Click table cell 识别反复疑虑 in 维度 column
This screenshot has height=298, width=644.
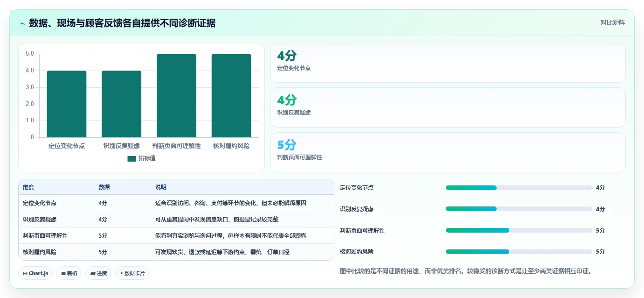[40, 220]
